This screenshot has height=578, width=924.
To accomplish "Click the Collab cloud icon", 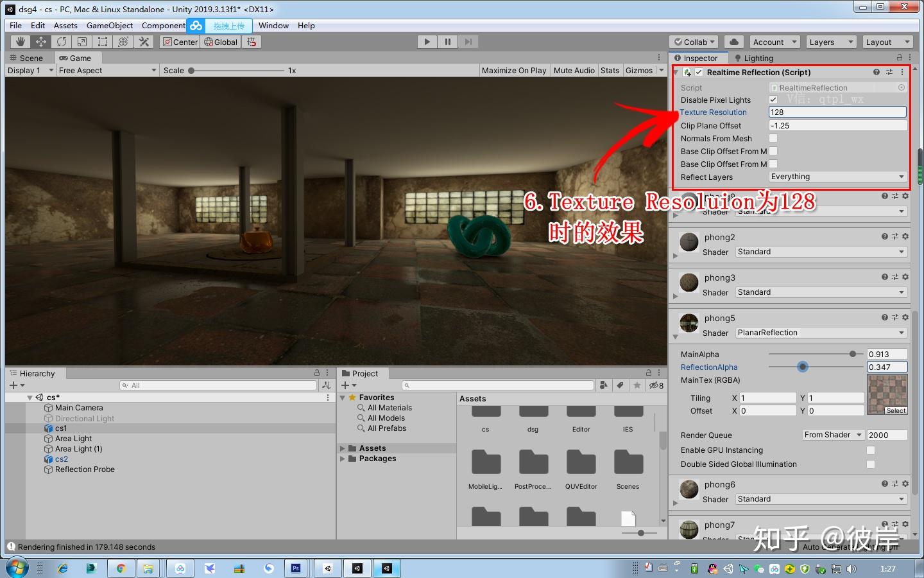I will point(733,41).
